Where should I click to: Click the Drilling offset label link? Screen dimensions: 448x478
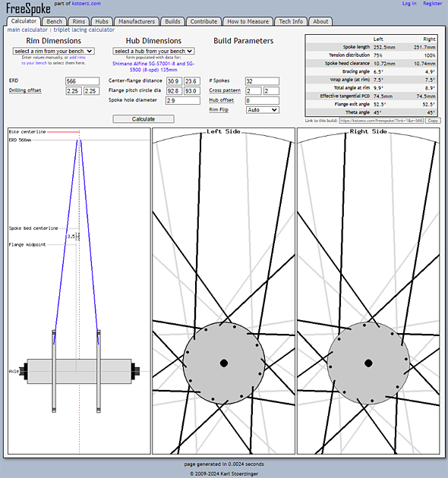25,90
